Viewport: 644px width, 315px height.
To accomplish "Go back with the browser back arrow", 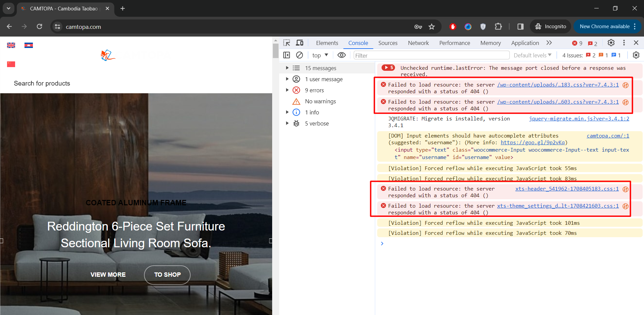I will click(x=9, y=27).
